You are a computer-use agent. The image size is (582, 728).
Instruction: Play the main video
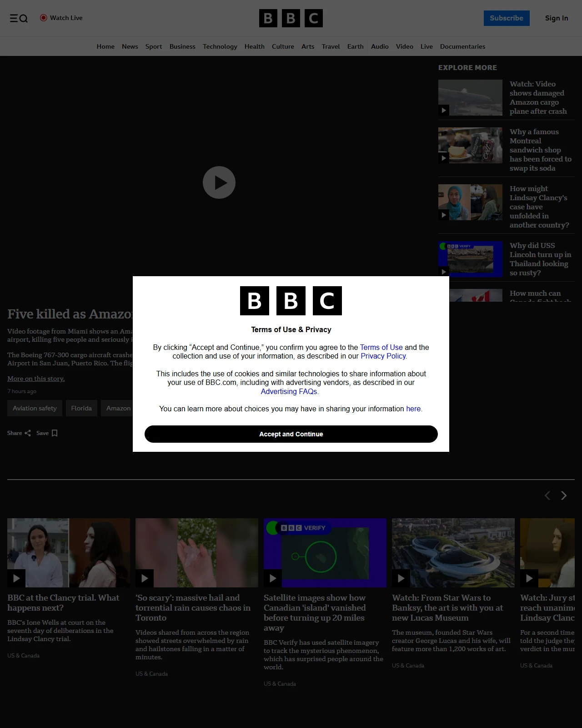[219, 182]
